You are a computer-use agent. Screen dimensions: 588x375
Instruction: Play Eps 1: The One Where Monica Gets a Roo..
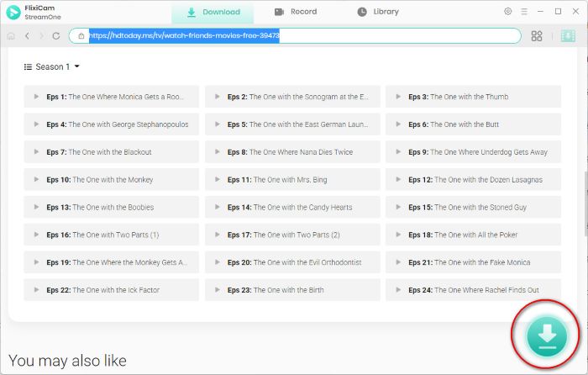[112, 97]
